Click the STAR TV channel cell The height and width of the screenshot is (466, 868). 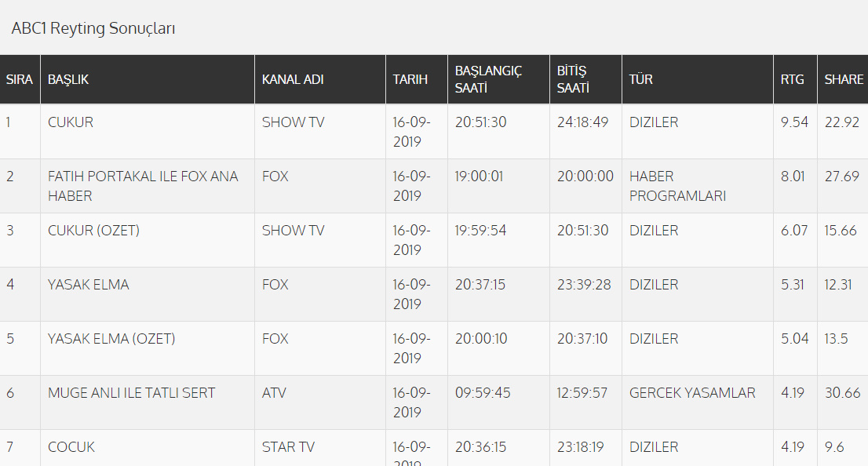pyautogui.click(x=288, y=447)
